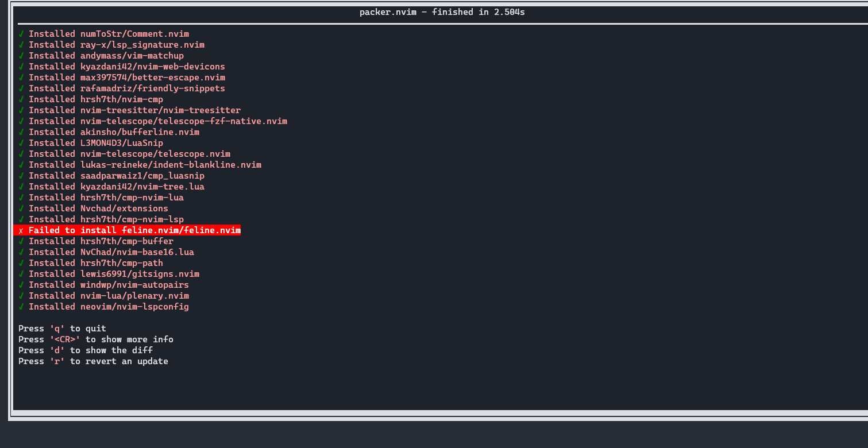Click the red X icon on the failed feline.nvim line
The image size is (868, 448).
20,230
